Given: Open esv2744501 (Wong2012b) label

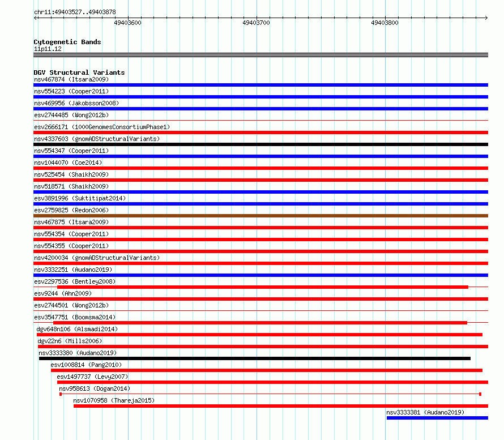Looking at the screenshot, I should pos(71,305).
